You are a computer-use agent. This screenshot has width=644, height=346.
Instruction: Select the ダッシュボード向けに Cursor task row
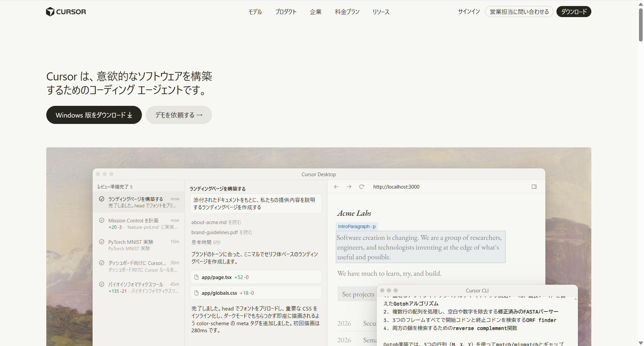[139, 266]
